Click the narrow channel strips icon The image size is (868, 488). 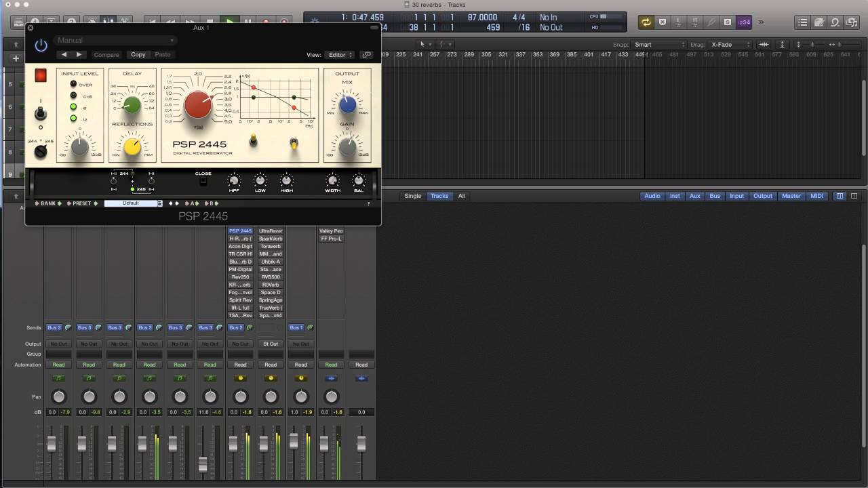click(840, 196)
